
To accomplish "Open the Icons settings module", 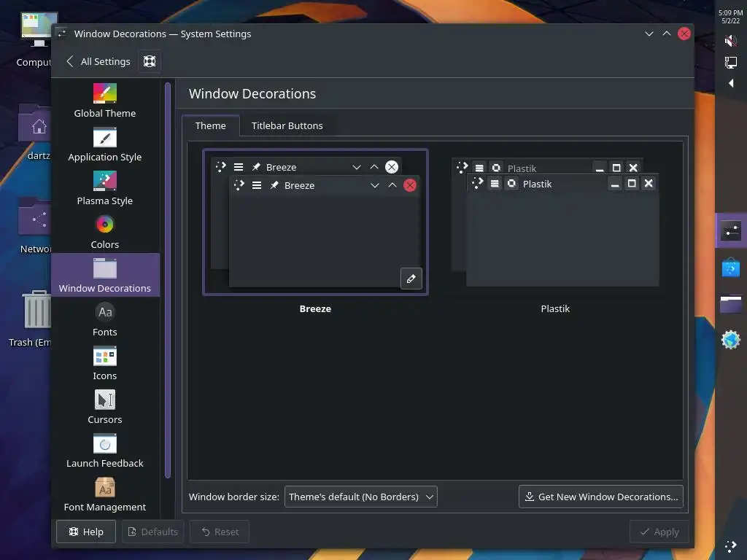I will point(105,363).
